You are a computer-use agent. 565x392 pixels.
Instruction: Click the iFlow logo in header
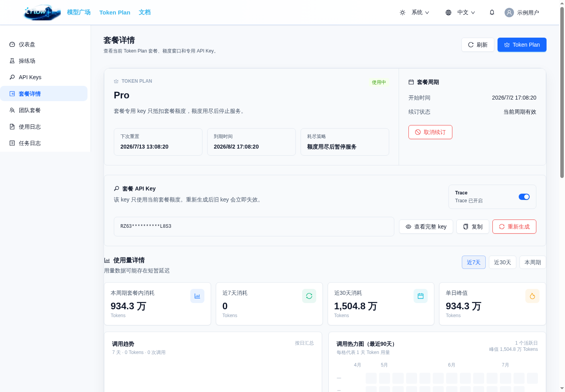click(42, 13)
